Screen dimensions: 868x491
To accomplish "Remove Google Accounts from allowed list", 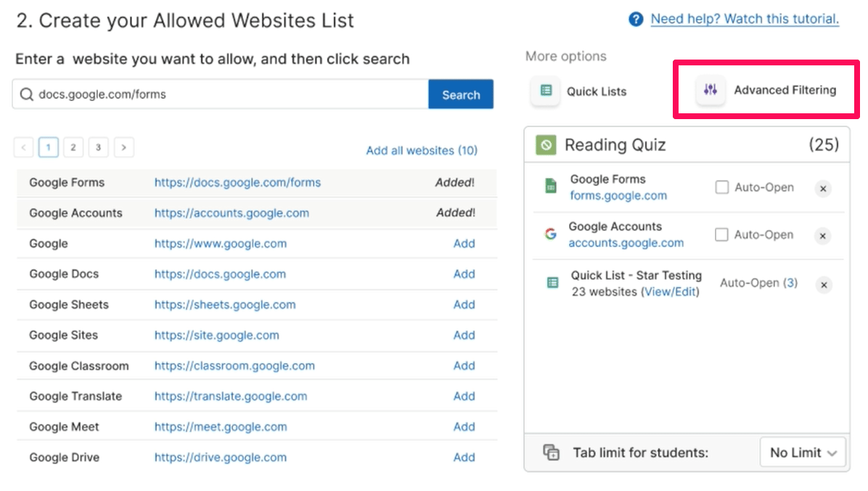I will click(x=823, y=235).
